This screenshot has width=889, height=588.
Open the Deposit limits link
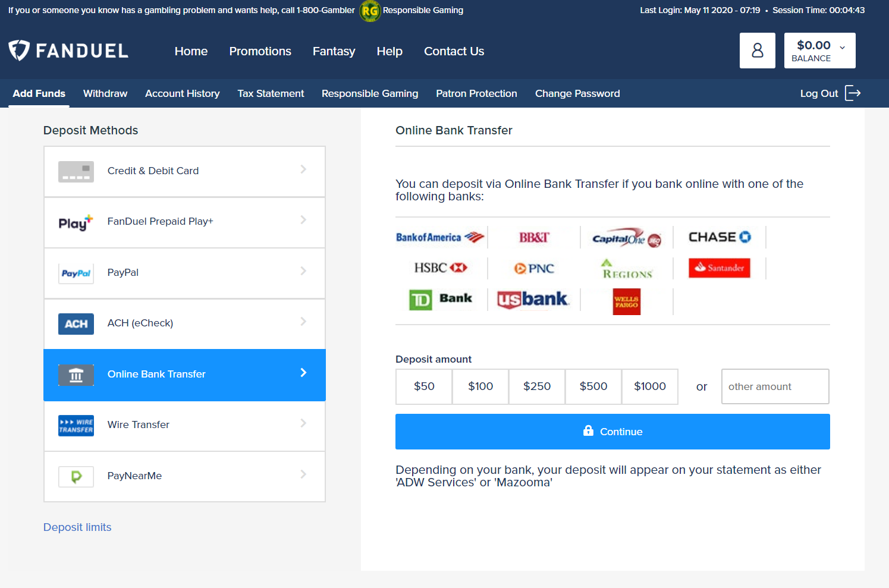click(77, 527)
